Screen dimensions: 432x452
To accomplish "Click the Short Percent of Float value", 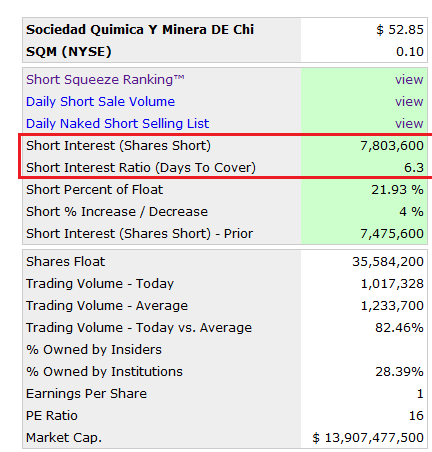I will point(397,190).
